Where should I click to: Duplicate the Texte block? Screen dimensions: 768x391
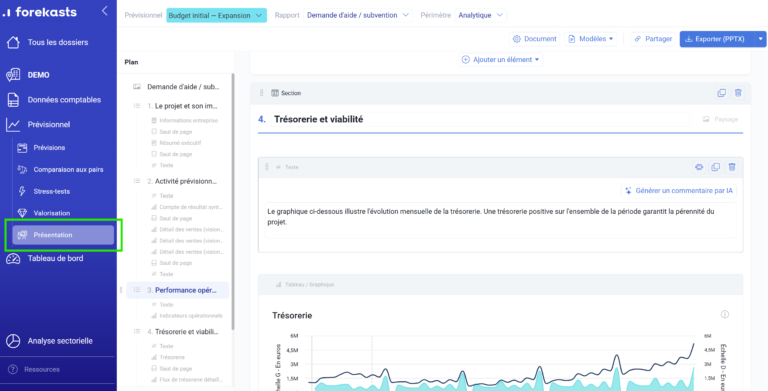pos(716,167)
